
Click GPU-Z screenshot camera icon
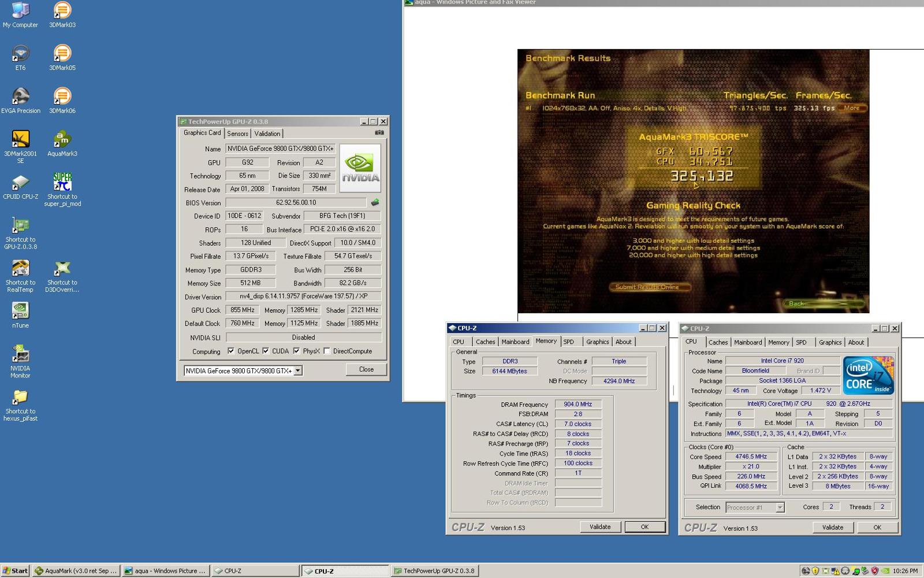tap(379, 132)
